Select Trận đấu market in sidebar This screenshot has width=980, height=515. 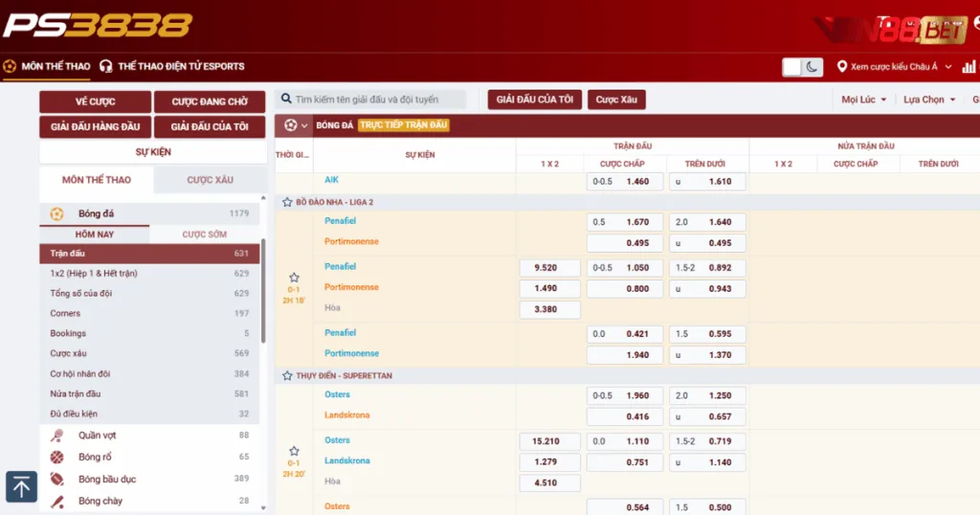coord(149,253)
